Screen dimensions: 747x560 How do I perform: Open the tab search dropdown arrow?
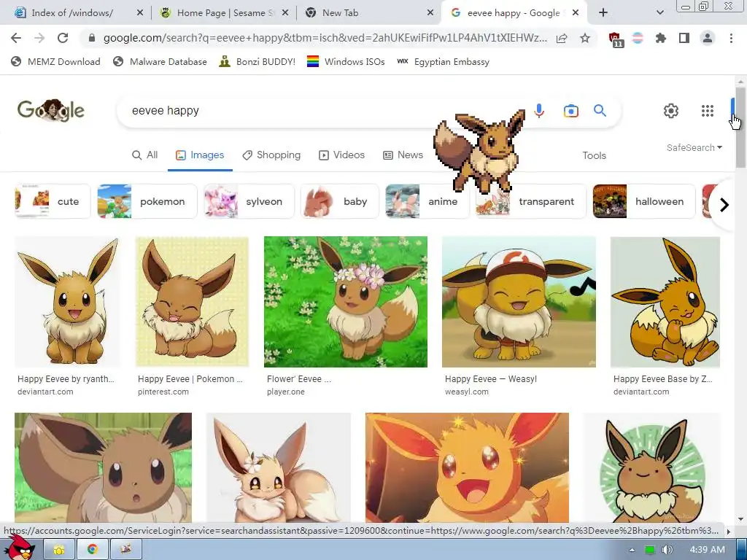pyautogui.click(x=659, y=13)
